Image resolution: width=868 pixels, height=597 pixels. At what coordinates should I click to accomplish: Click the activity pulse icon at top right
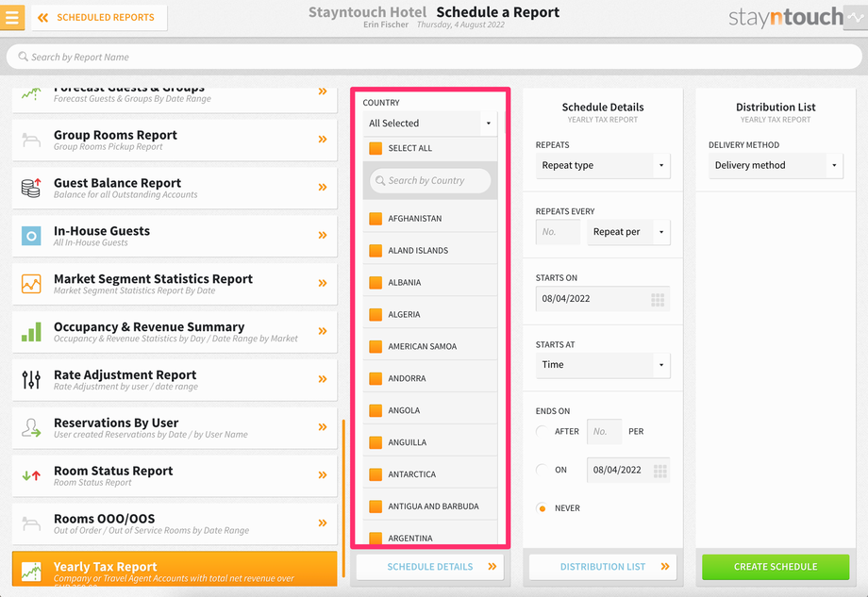tap(856, 18)
